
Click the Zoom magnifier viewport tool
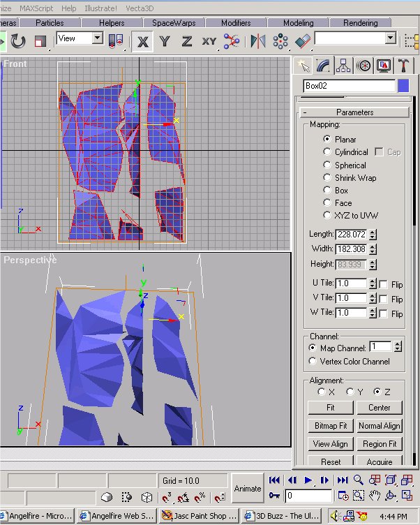pyautogui.click(x=359, y=480)
